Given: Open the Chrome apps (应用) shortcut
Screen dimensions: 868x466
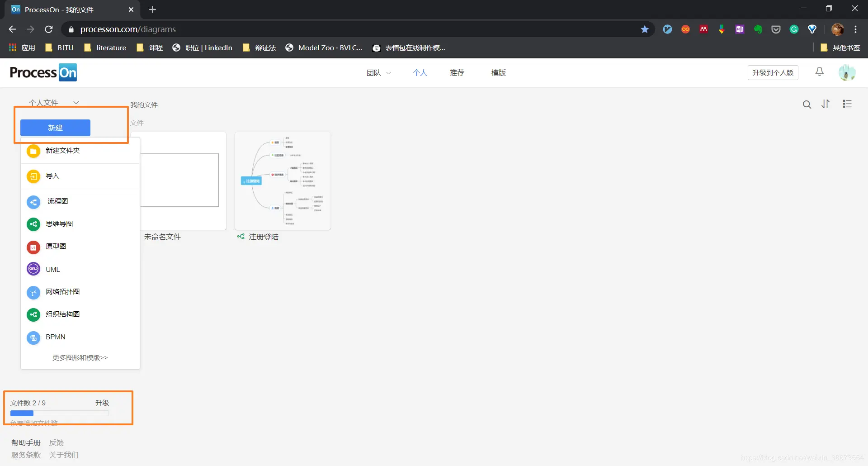Looking at the screenshot, I should point(22,48).
